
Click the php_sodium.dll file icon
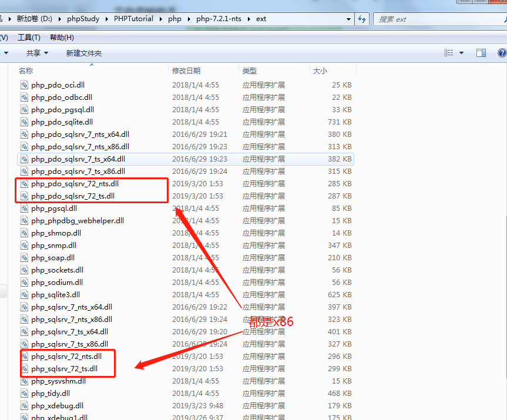point(24,283)
